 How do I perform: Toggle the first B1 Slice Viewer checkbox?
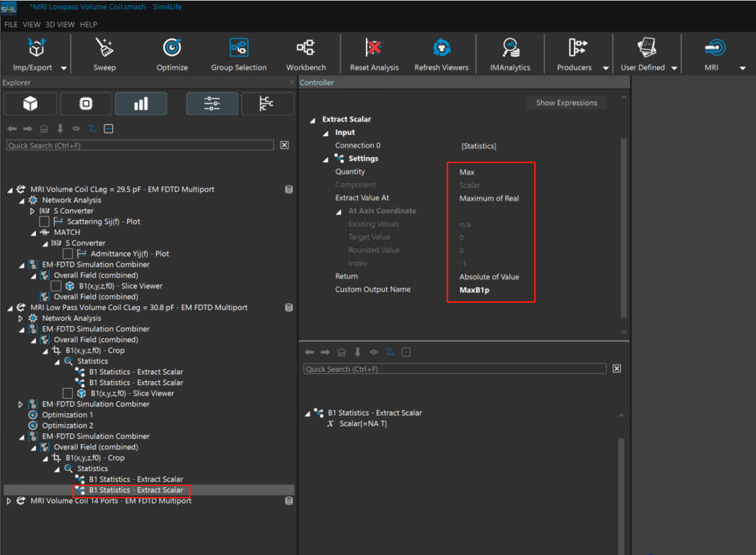(56, 286)
